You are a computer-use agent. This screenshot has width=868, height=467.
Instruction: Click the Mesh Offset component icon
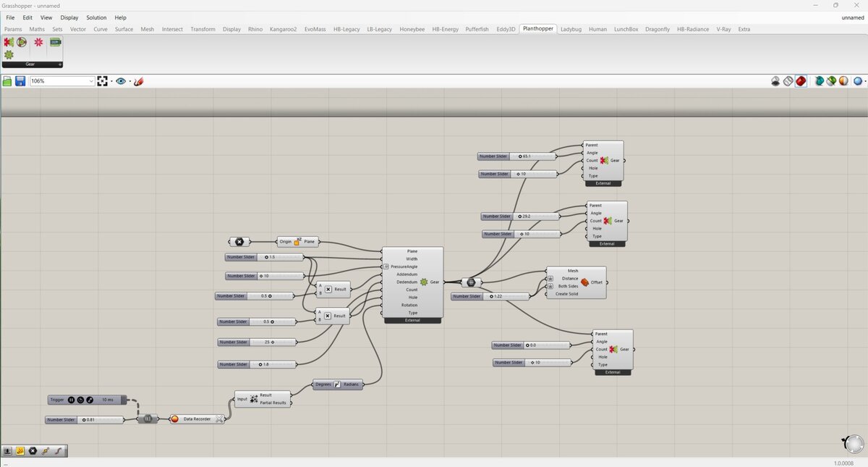[x=584, y=282]
